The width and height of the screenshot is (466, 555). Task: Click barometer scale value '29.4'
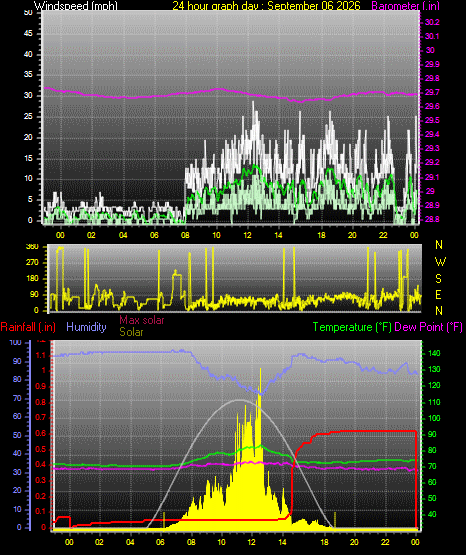pos(432,134)
